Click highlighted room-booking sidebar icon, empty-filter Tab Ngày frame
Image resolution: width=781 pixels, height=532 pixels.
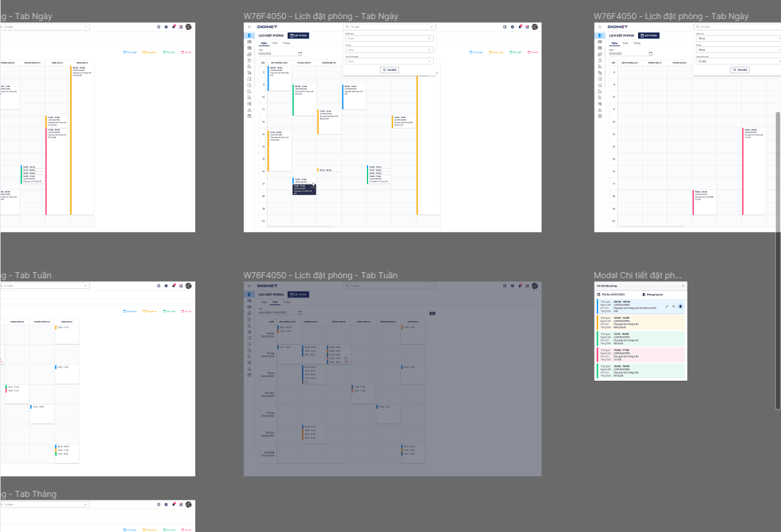coord(249,36)
